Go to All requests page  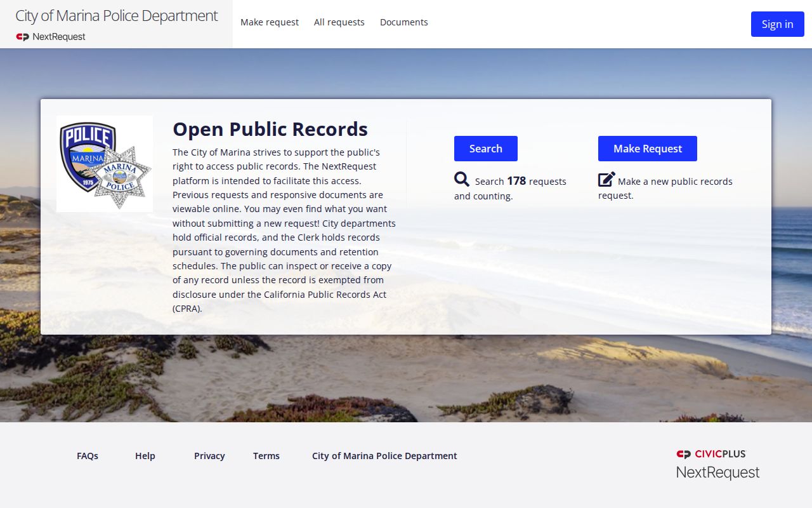[339, 22]
